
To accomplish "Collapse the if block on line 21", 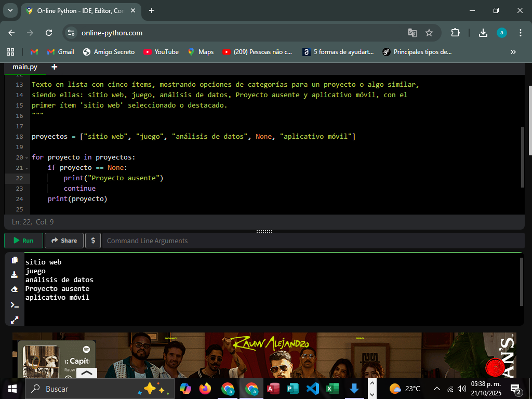I will pos(26,168).
